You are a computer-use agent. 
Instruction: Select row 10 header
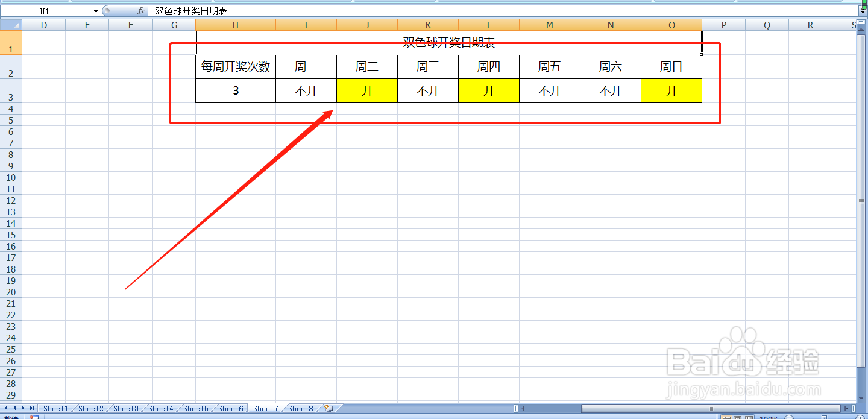click(11, 177)
